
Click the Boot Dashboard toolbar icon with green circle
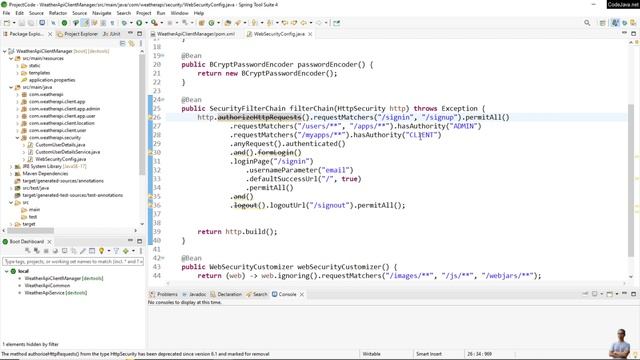pyautogui.click(x=64, y=23)
